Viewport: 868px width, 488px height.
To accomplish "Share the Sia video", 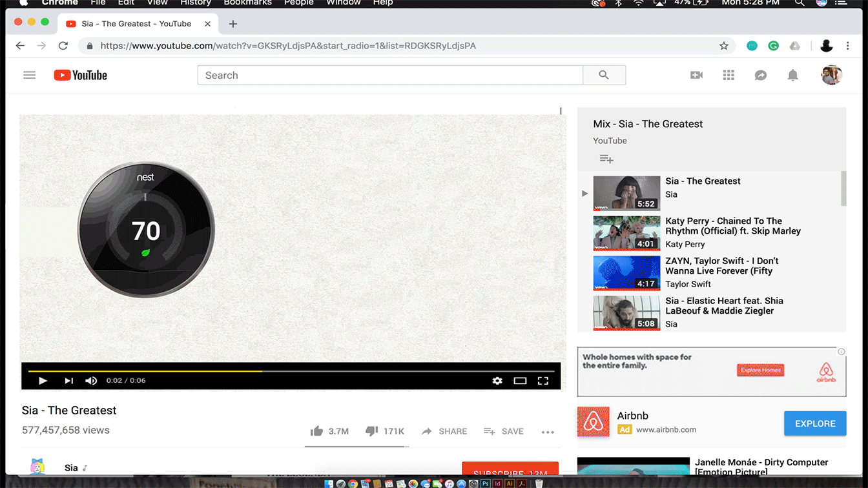I will [444, 431].
